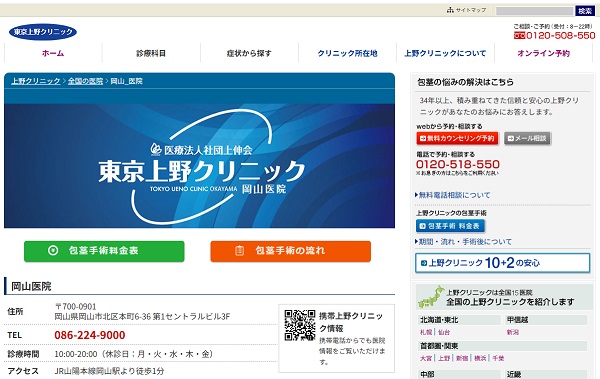The height and width of the screenshot is (379, 600).
Task: Click the 無料カウンセリング予約 red button
Action: pos(457,138)
